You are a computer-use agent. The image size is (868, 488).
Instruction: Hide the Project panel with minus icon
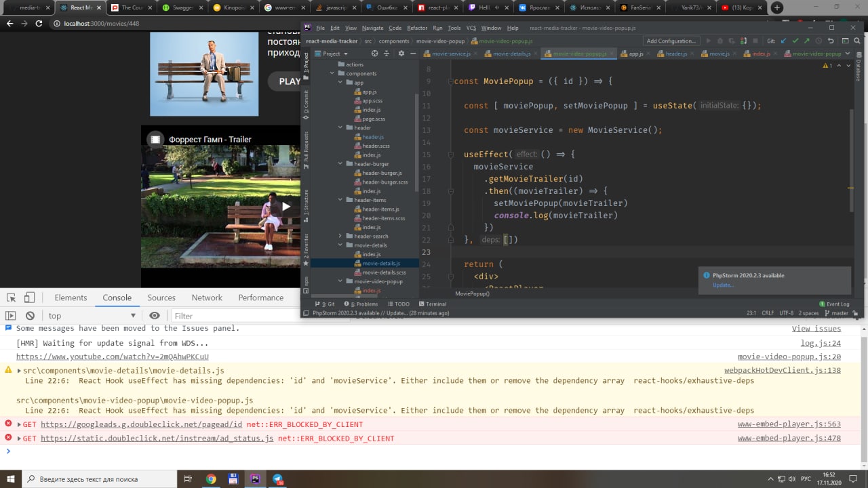[x=412, y=54]
